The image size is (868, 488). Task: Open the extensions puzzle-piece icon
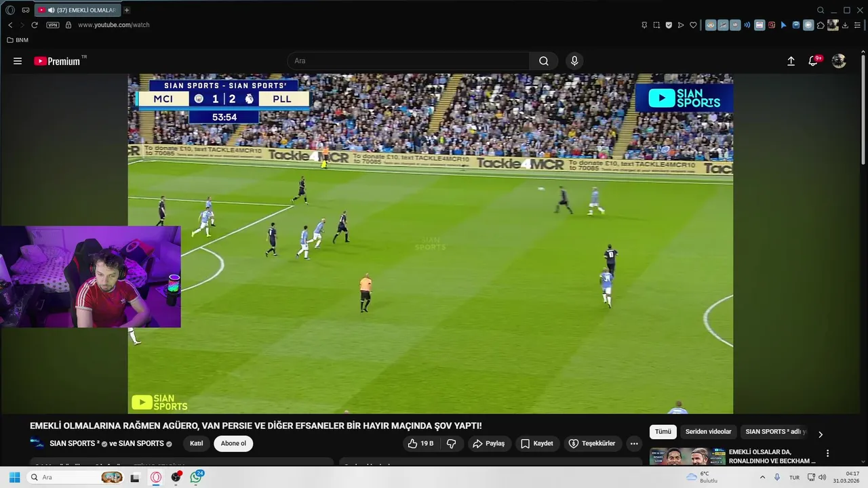(x=821, y=25)
